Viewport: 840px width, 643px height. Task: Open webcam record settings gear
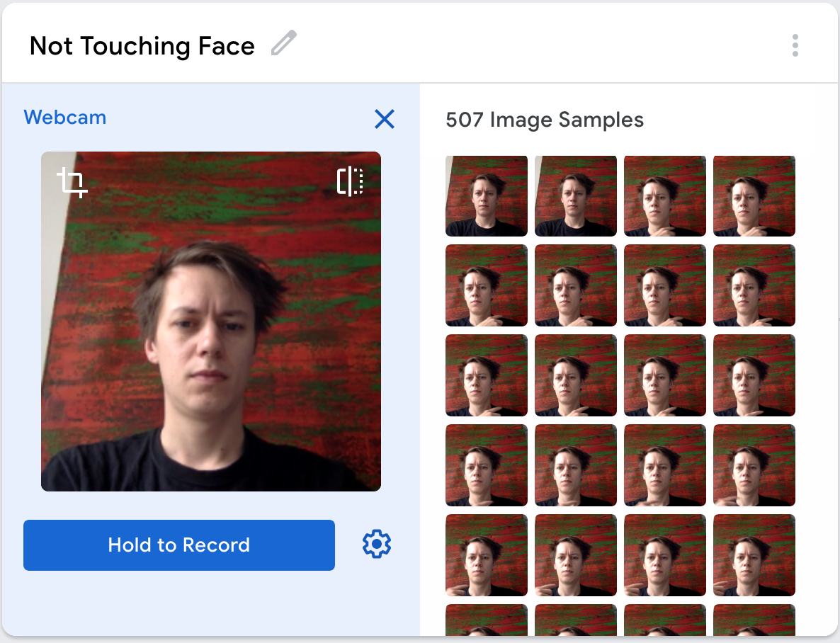tap(377, 545)
